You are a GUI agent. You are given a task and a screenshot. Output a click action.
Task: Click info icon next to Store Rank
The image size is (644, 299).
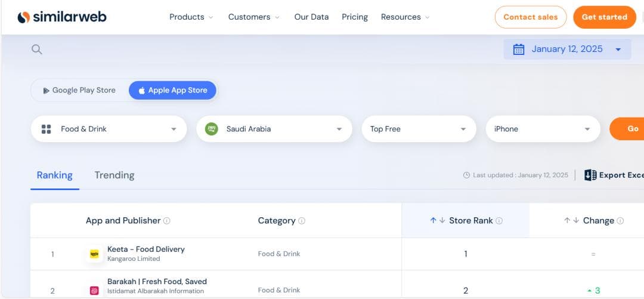499,221
